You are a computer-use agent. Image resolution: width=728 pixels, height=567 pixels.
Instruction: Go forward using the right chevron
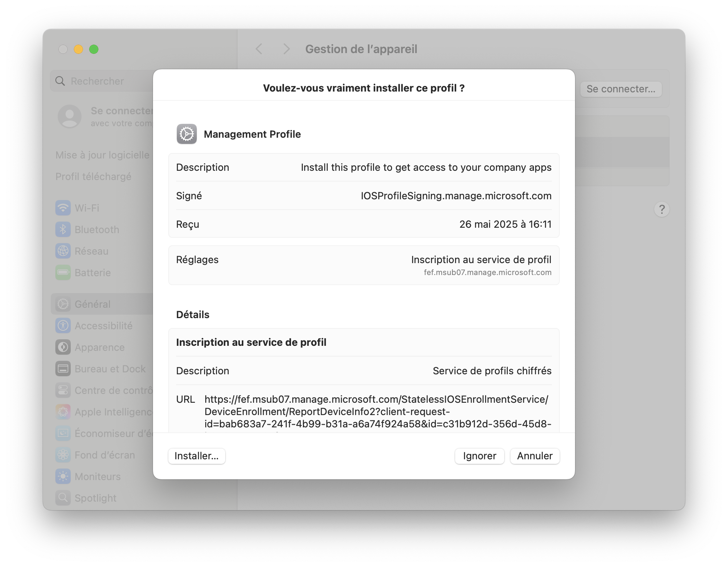[286, 49]
